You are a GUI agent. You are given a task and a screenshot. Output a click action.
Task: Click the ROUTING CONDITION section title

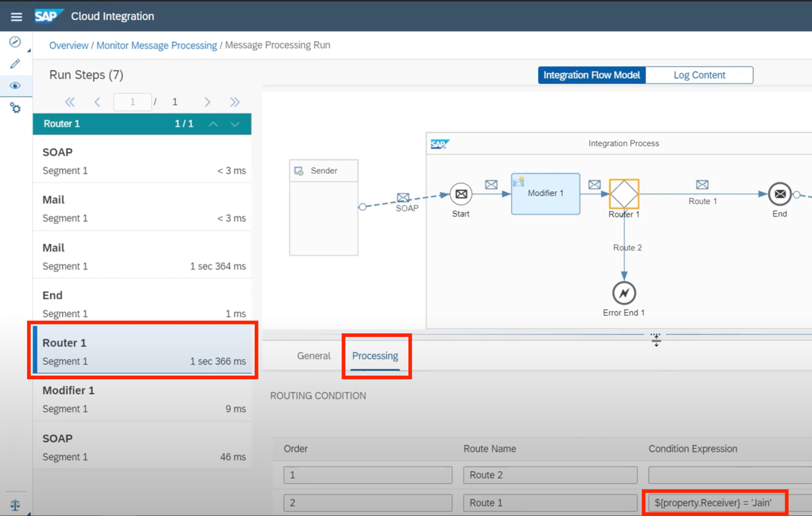pyautogui.click(x=318, y=396)
